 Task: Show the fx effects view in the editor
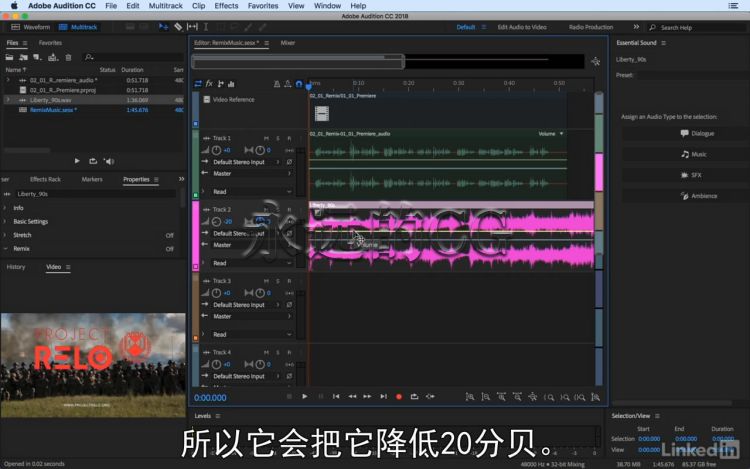209,84
